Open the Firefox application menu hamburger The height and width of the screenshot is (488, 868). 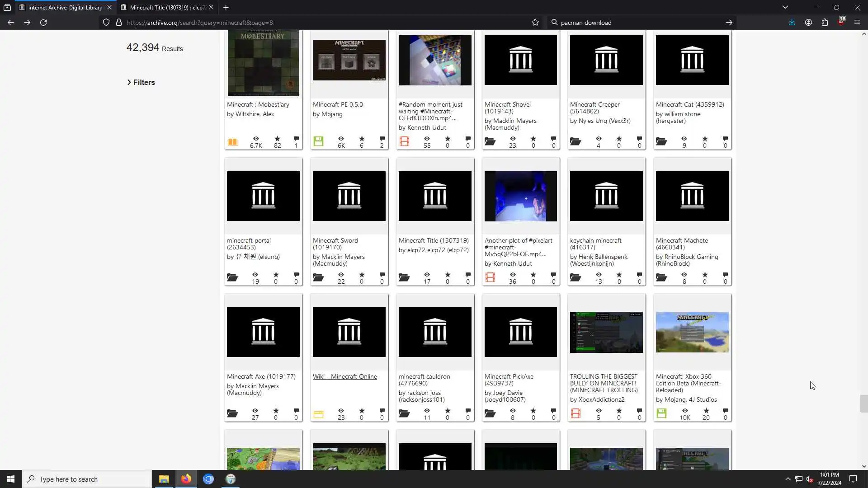click(x=857, y=23)
